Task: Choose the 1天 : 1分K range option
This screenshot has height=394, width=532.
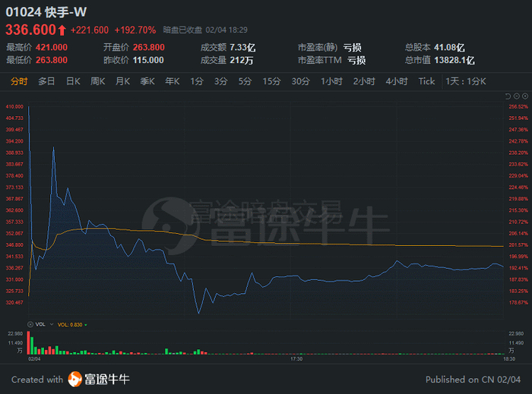Action: click(466, 81)
